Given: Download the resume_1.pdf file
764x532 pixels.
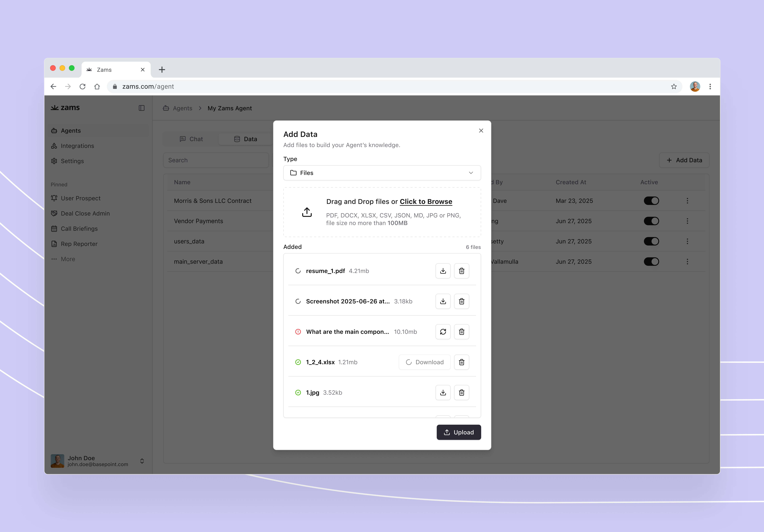Looking at the screenshot, I should coord(443,271).
